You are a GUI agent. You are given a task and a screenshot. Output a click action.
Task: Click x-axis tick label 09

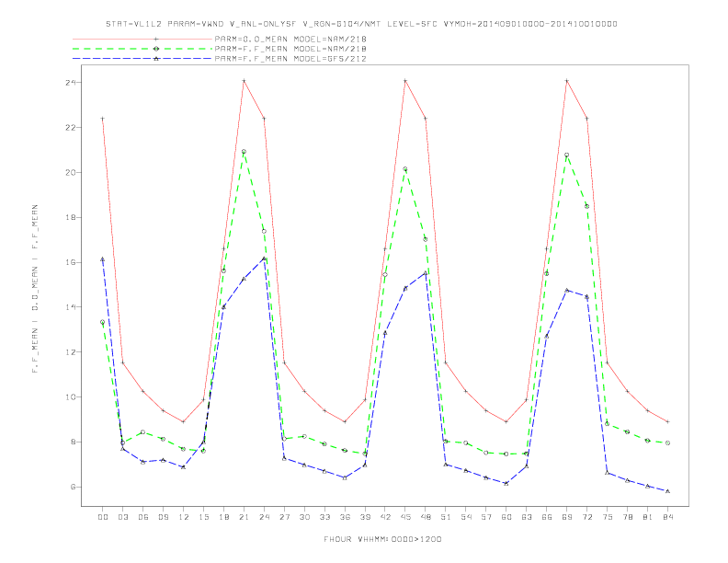164,517
